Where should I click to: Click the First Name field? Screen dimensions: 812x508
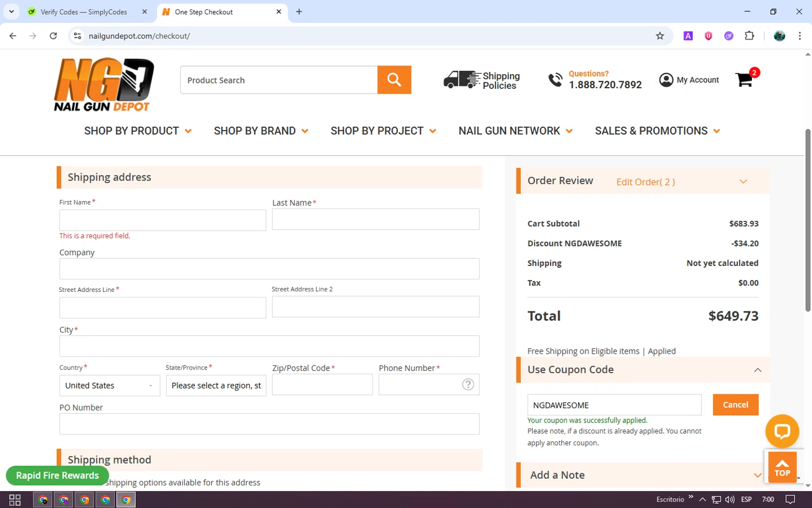(163, 220)
